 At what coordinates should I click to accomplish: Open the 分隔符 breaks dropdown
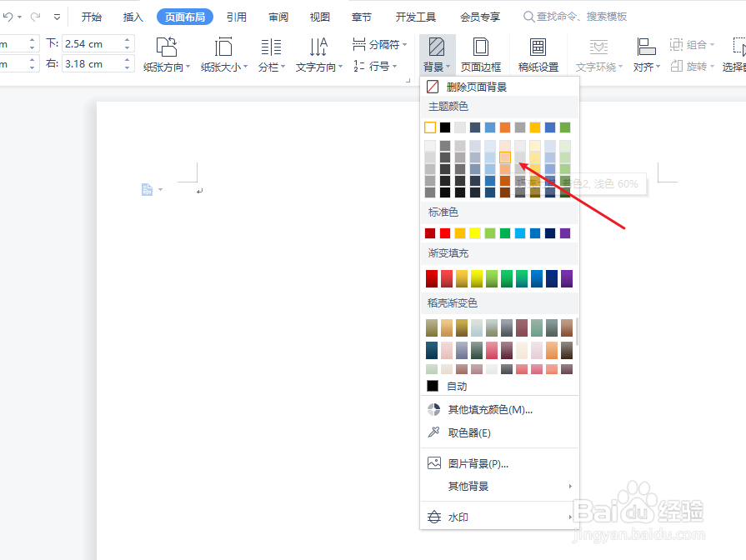tap(379, 44)
